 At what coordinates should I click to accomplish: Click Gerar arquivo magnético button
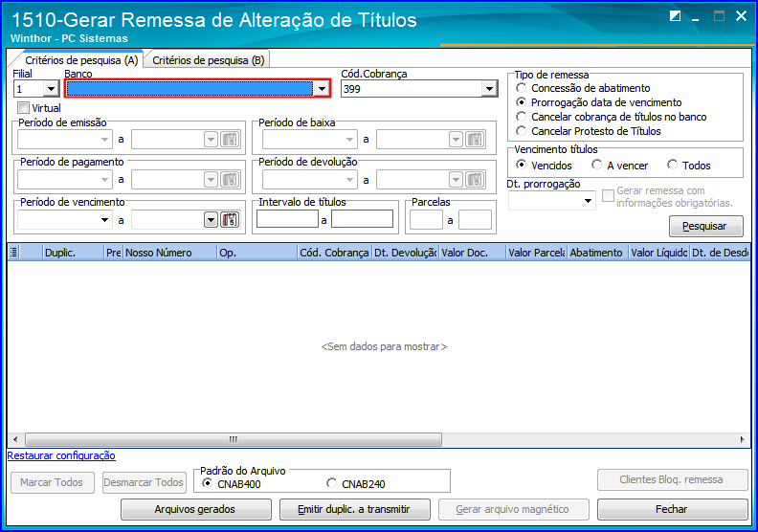click(x=513, y=509)
